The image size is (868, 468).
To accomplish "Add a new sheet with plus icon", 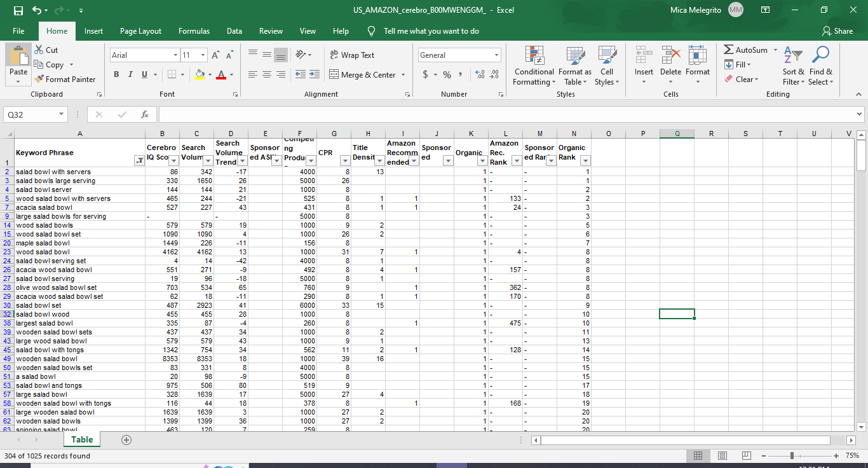I will (x=126, y=440).
